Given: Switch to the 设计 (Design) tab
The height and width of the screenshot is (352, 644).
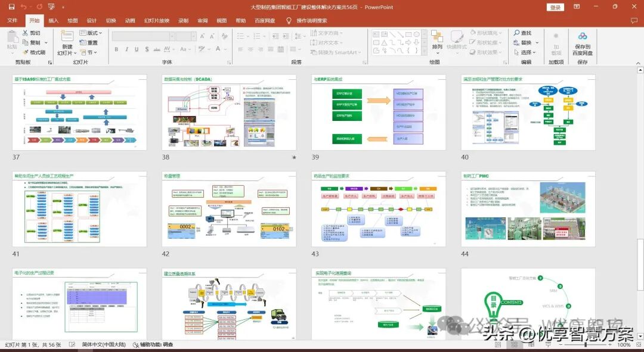Looking at the screenshot, I should (x=92, y=20).
